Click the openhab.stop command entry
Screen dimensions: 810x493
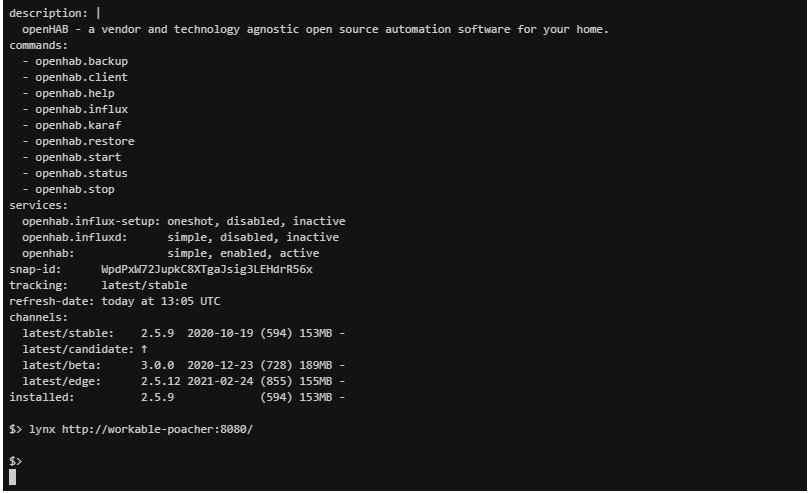tap(75, 189)
